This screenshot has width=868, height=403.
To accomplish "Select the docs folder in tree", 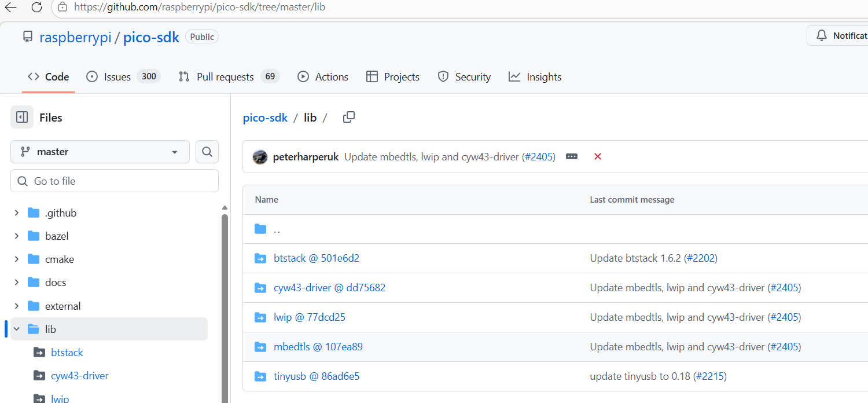I will point(56,283).
